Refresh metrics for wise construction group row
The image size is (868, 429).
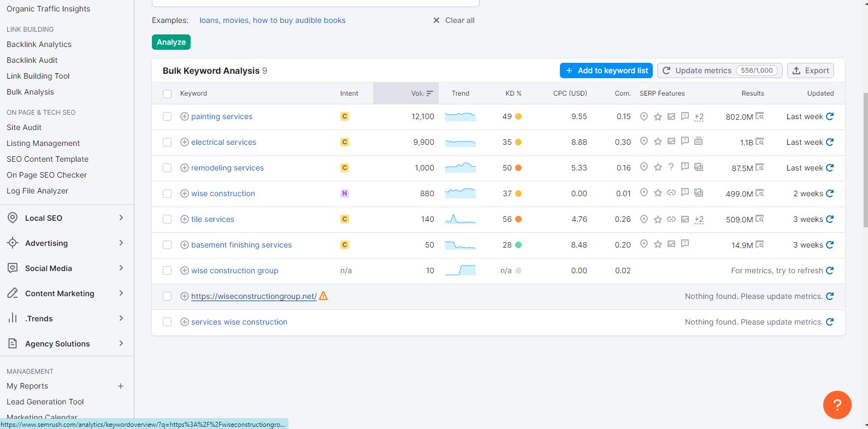pyautogui.click(x=830, y=271)
